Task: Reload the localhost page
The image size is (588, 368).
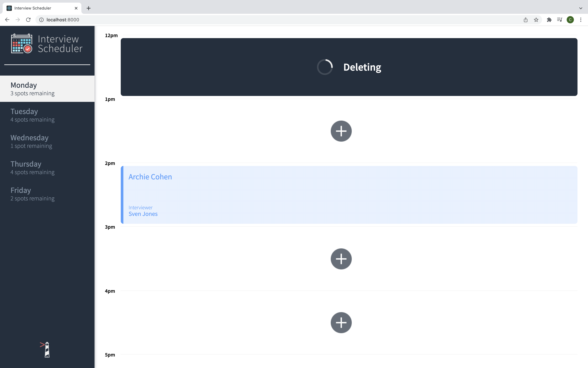Action: point(28,20)
